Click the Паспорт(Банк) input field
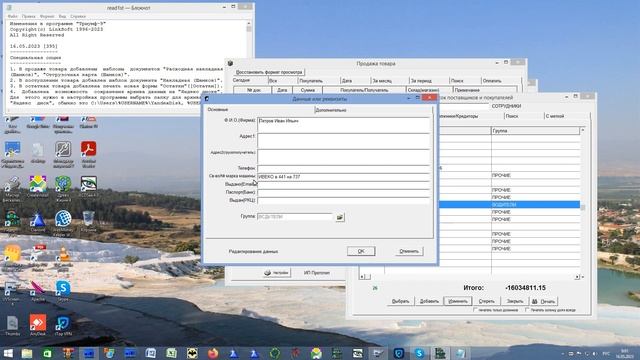640x360 pixels. 344,192
